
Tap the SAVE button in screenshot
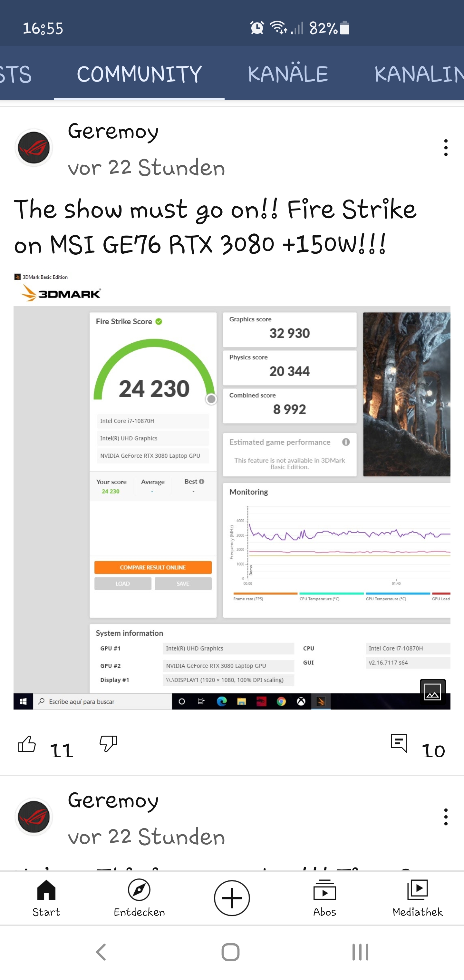(x=183, y=583)
